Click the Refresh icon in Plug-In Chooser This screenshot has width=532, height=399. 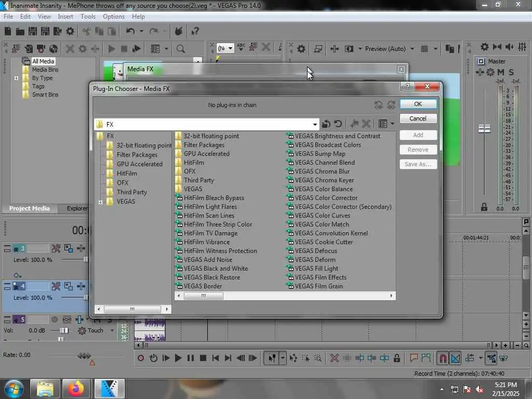tap(338, 124)
